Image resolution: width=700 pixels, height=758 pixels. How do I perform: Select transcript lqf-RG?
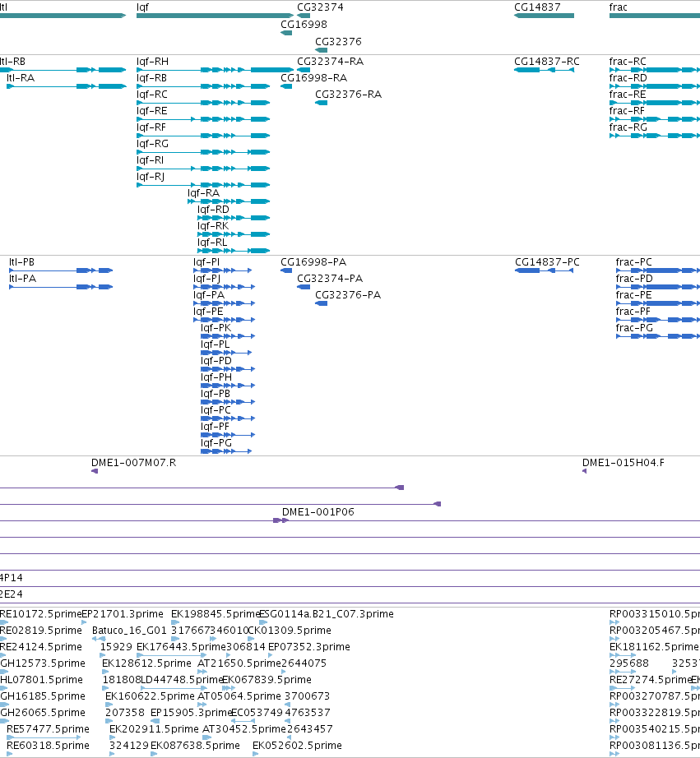(x=152, y=144)
